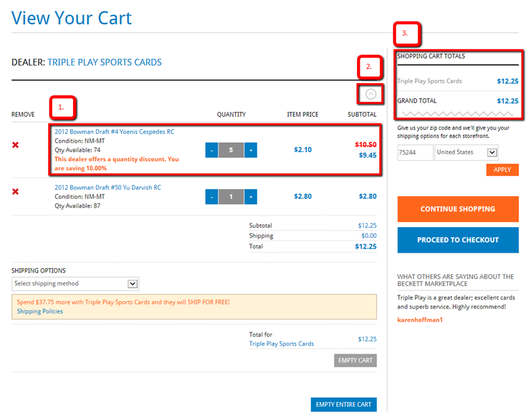
Task: Increase quantity of Yu Darvish card
Action: tap(251, 197)
